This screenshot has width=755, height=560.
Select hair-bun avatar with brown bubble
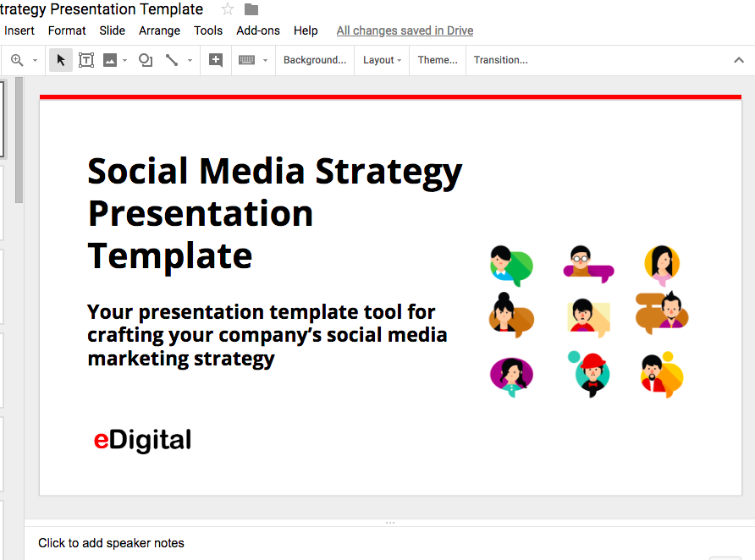[x=511, y=316]
